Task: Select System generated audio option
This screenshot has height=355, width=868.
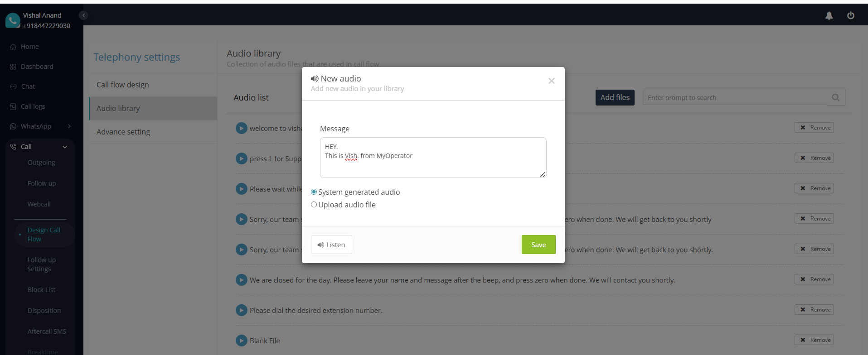Action: [314, 192]
